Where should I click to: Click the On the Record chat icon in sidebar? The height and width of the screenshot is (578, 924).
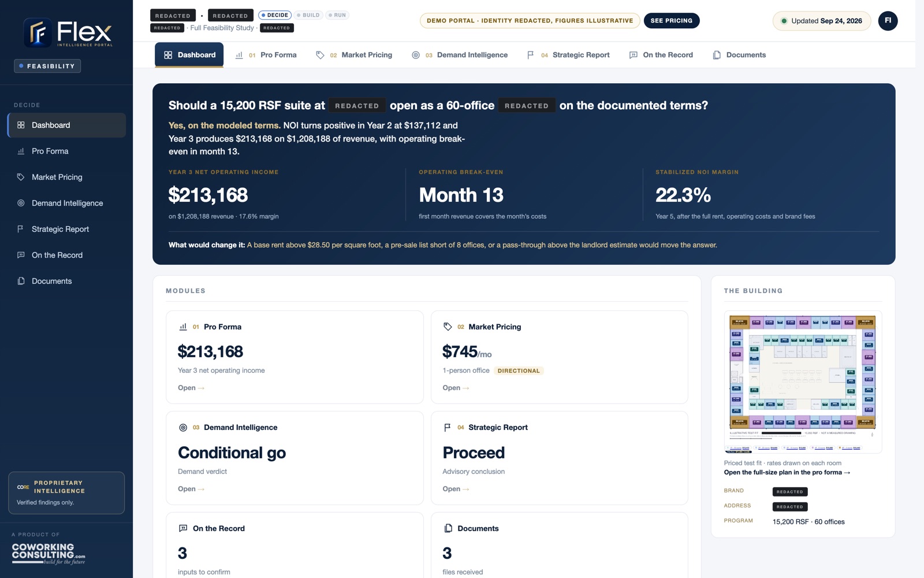click(x=21, y=255)
